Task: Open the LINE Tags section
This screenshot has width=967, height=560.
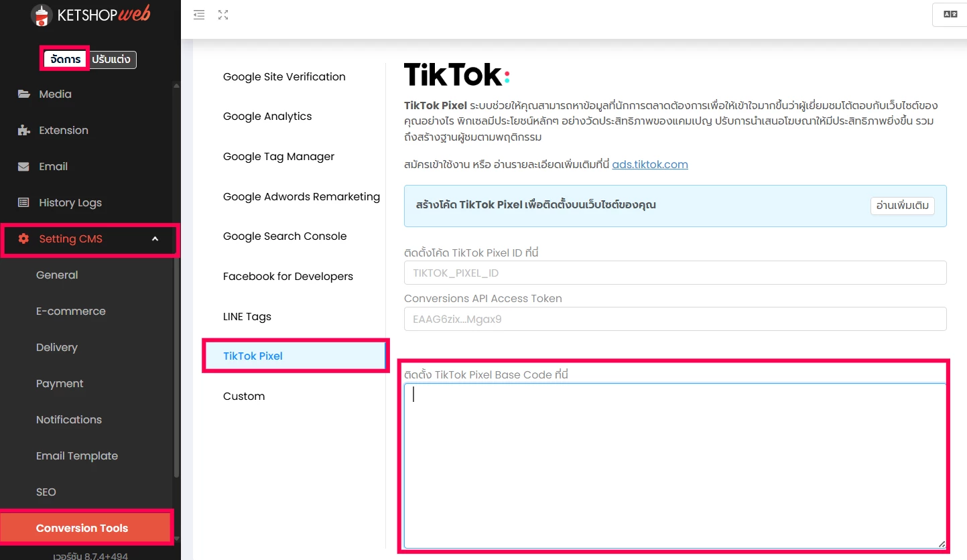Action: (247, 316)
